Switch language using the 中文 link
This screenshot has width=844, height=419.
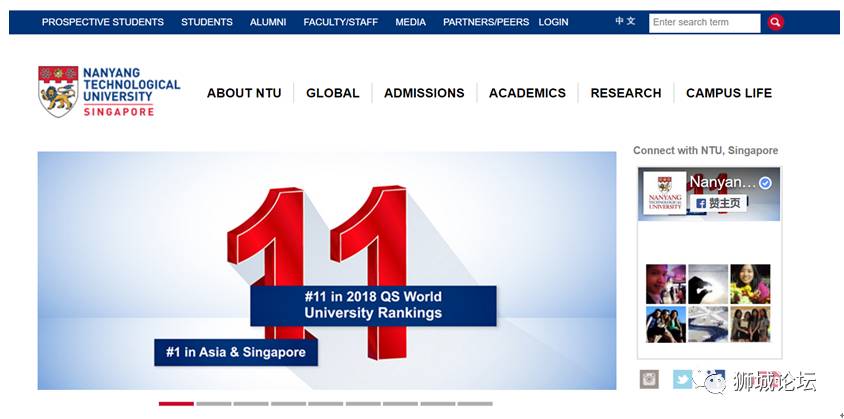pyautogui.click(x=625, y=21)
